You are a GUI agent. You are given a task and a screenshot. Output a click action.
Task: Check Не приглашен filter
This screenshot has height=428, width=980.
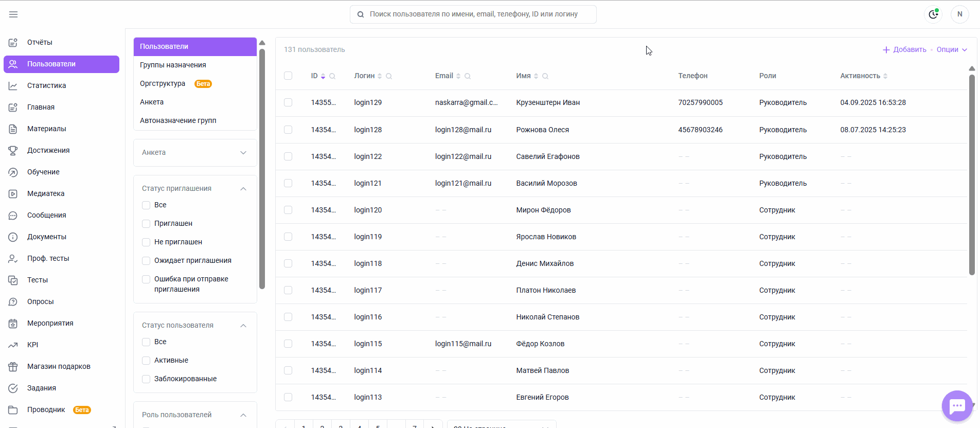click(x=146, y=242)
